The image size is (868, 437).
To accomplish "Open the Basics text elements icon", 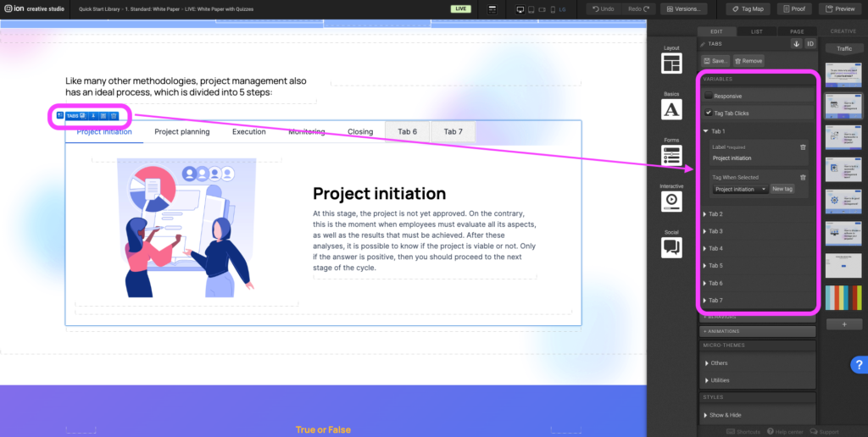I will (671, 109).
